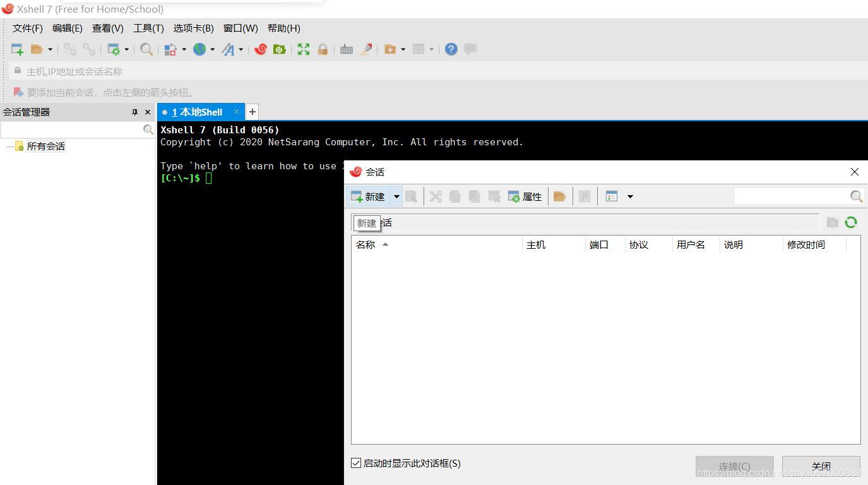Close the 会话管理器 panel
868x485 pixels.
point(148,112)
